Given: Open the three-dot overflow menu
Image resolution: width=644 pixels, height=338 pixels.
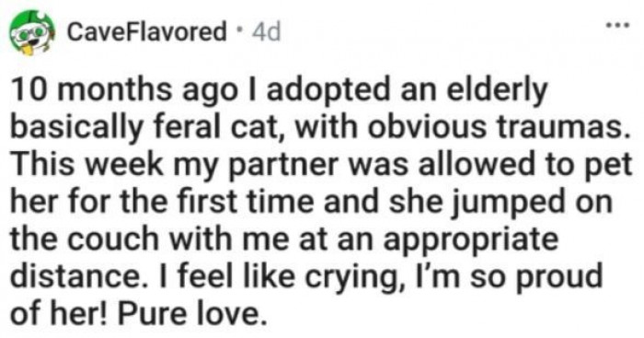Looking at the screenshot, I should (x=618, y=26).
